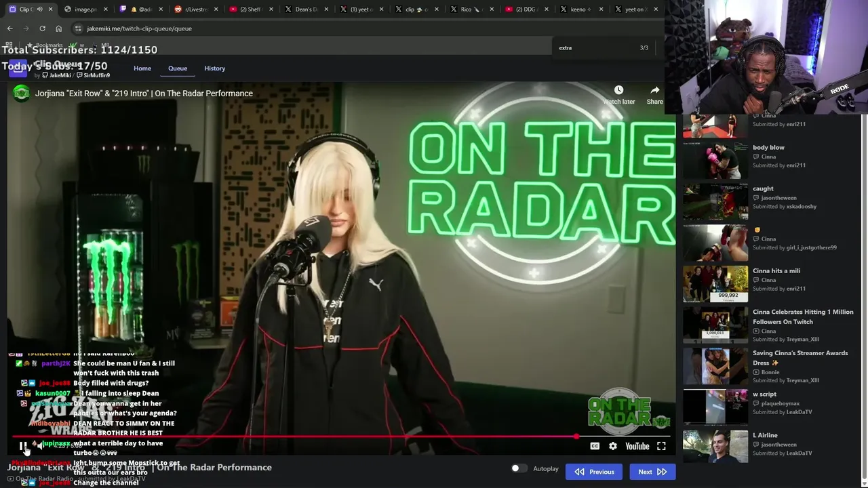Open the w script clip thumbnail

[715, 407]
